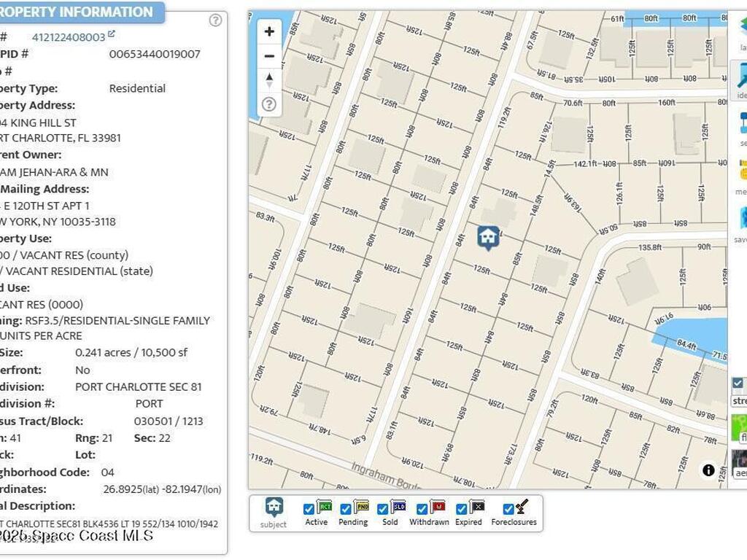Open parcel link 412122408003
The width and height of the screenshot is (747, 560).
tap(69, 37)
